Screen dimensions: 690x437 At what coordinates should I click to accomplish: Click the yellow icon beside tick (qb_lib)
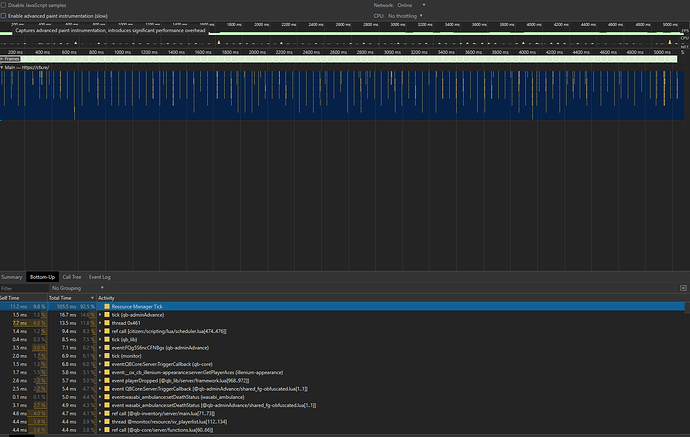pos(107,339)
